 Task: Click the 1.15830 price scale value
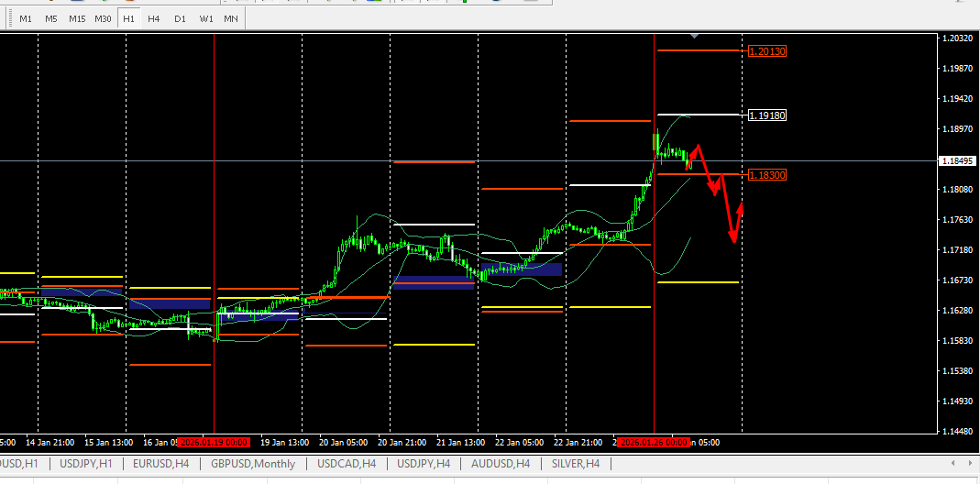click(958, 341)
